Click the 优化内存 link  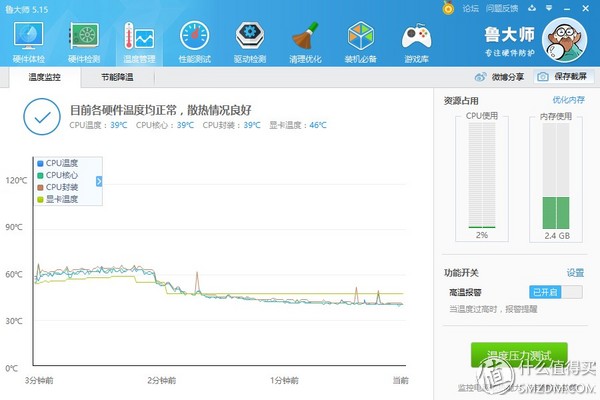pyautogui.click(x=568, y=100)
